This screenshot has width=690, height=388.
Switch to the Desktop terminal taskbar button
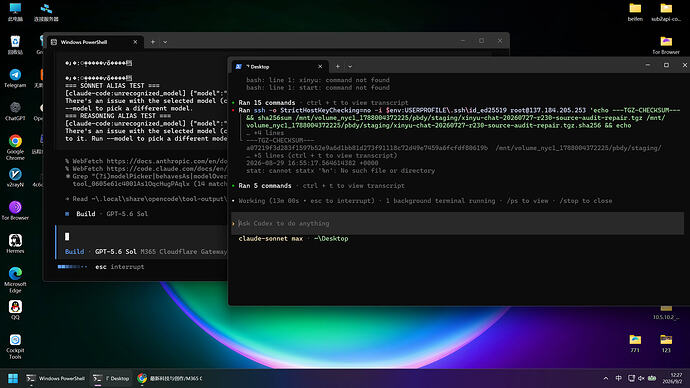pos(111,378)
